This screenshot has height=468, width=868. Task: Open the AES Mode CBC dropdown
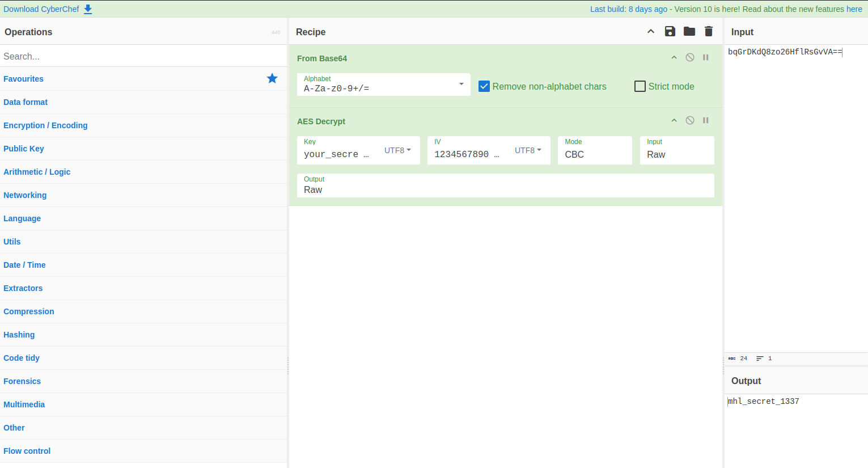(x=595, y=150)
